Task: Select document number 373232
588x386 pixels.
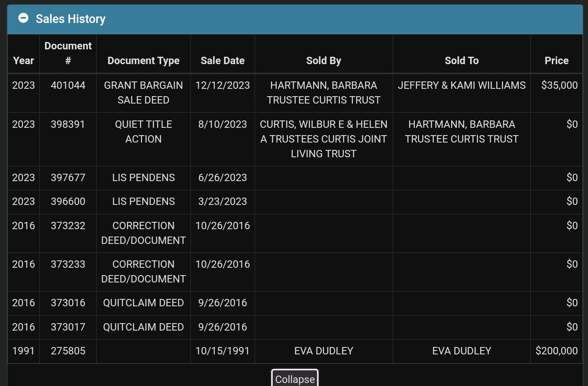Action: tap(68, 226)
